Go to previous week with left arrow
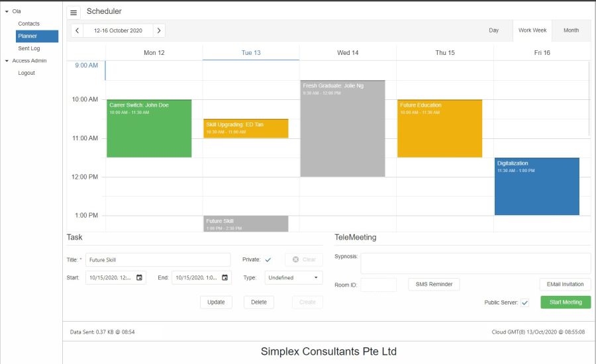The width and height of the screenshot is (596, 364). [77, 30]
